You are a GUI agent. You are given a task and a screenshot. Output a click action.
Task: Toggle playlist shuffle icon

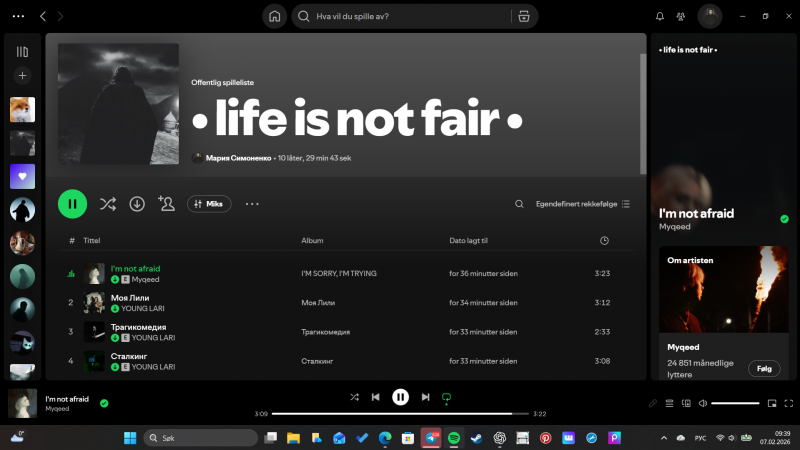point(108,204)
